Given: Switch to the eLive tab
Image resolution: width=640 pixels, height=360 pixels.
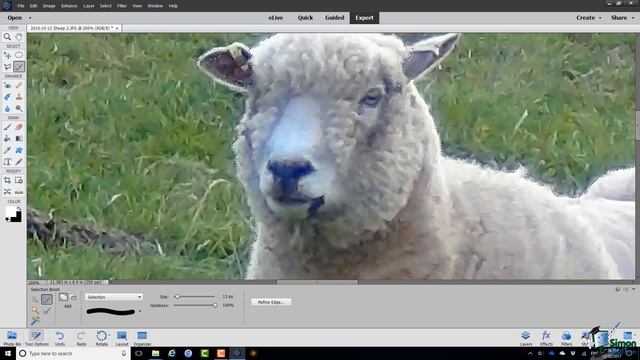Looking at the screenshot, I should pyautogui.click(x=276, y=18).
